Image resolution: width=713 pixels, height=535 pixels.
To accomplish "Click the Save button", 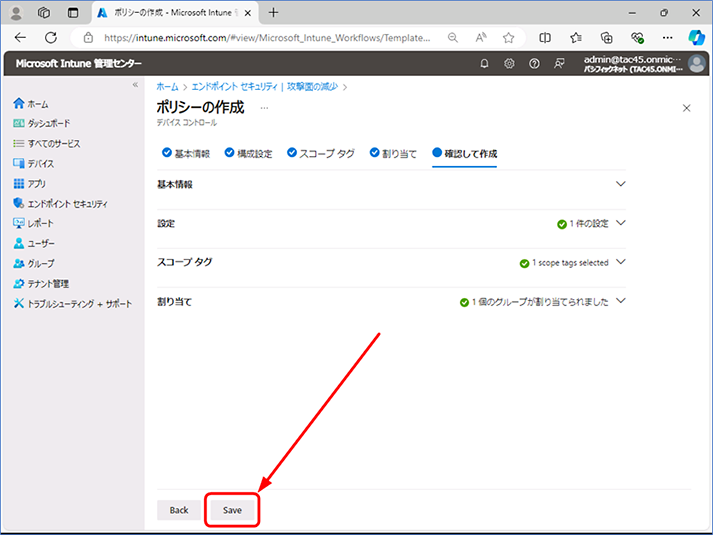I will pos(232,510).
